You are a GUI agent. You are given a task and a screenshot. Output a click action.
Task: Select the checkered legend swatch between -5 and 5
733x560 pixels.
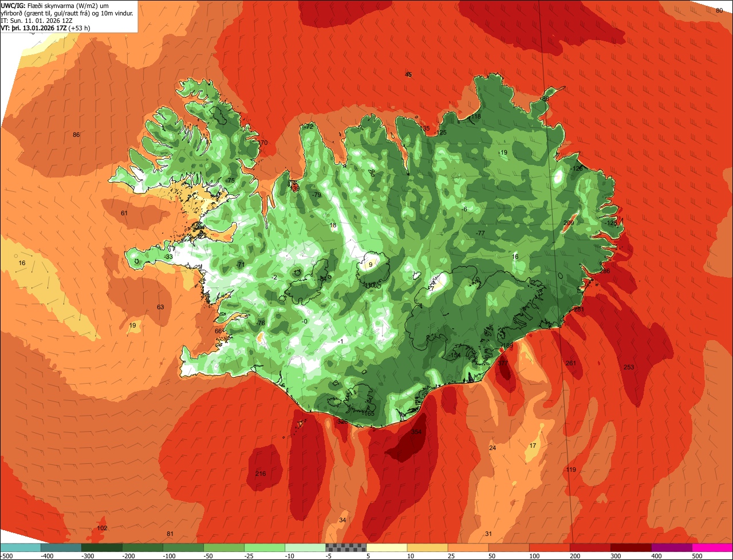346,548
